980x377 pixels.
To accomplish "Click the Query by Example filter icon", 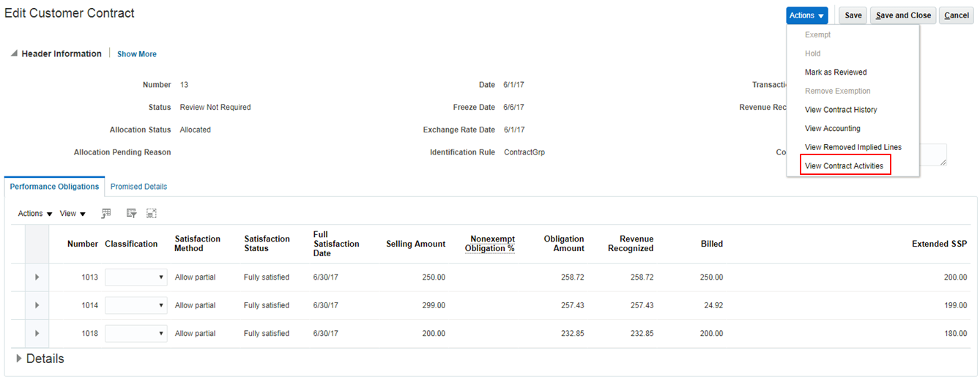I will pos(132,214).
